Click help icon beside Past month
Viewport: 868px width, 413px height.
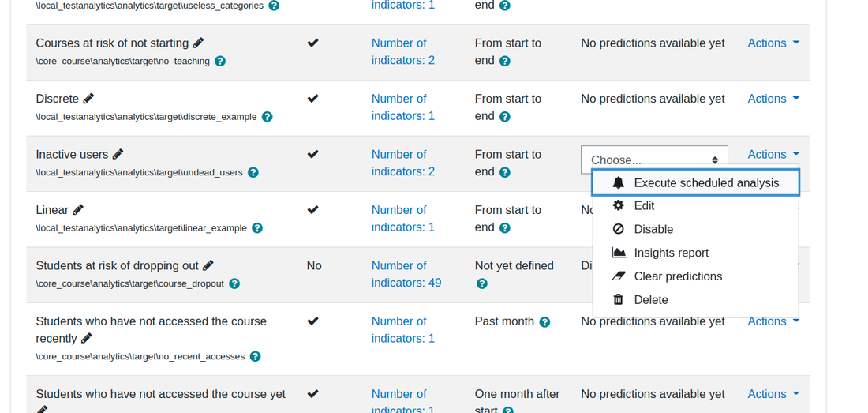[x=544, y=321]
